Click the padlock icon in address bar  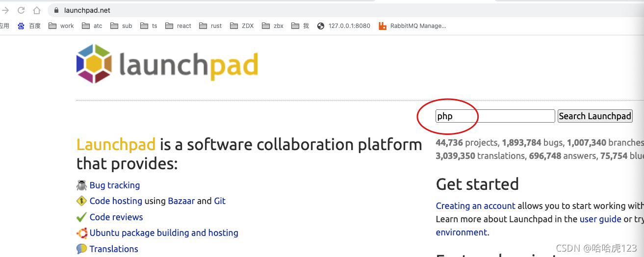56,10
